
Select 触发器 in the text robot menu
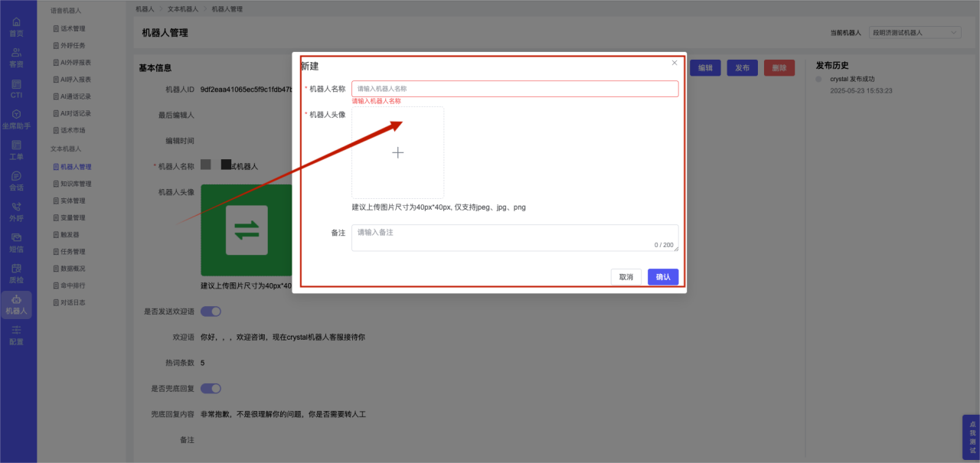point(70,235)
